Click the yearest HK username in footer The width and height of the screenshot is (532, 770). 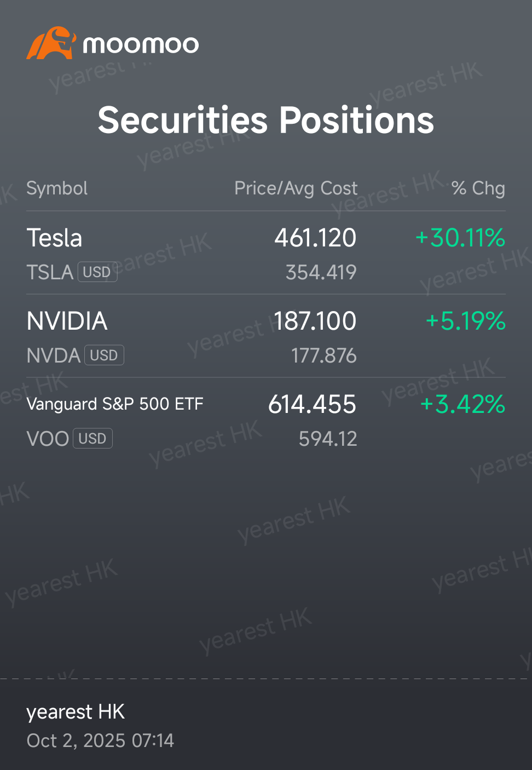click(76, 712)
